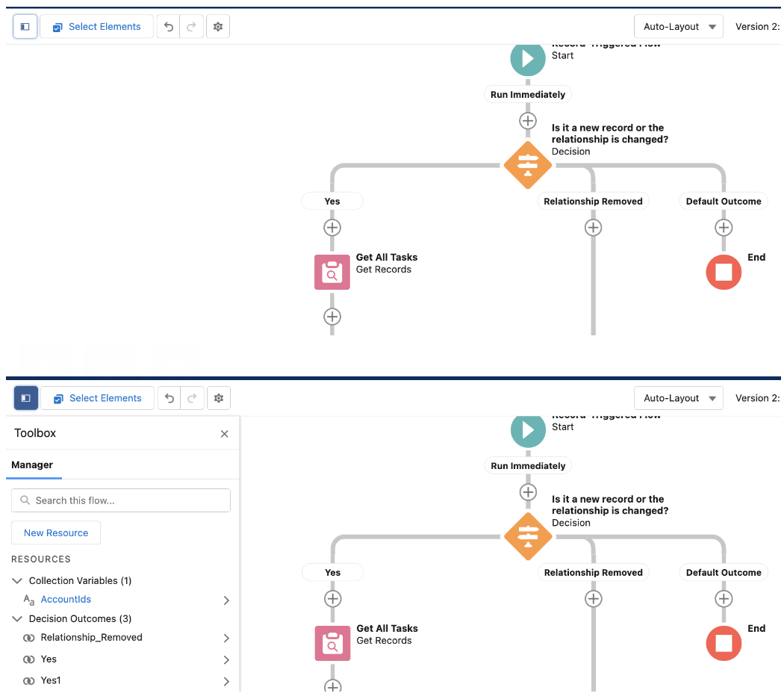Add element under Relationship Removed, upper canvas
784x699 pixels.
pyautogui.click(x=593, y=228)
